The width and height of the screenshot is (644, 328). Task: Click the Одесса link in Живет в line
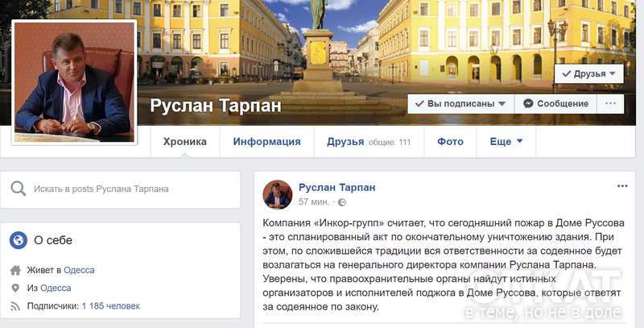point(79,270)
